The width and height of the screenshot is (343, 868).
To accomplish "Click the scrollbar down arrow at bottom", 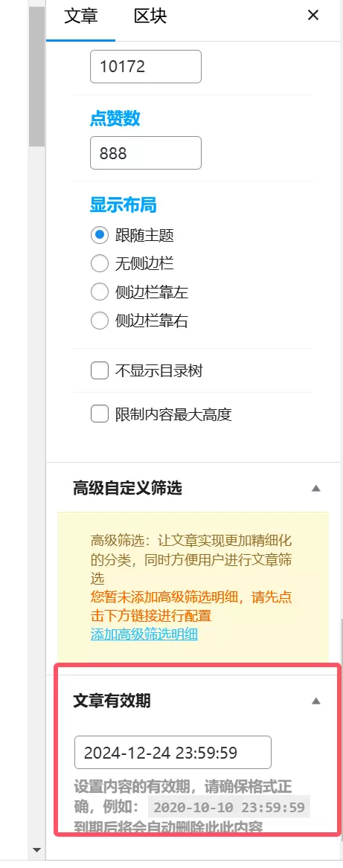I will (x=36, y=849).
